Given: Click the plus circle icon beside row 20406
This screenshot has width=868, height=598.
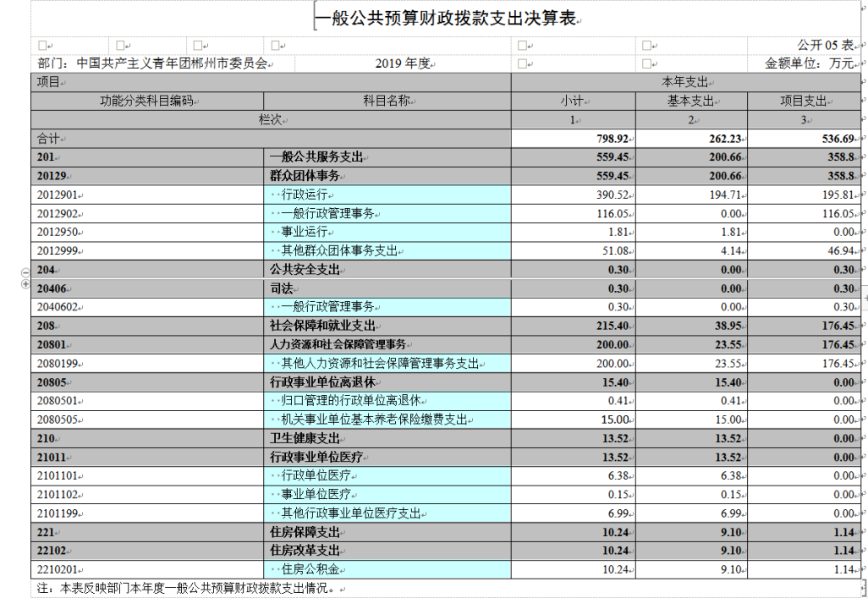Looking at the screenshot, I should coord(25,283).
